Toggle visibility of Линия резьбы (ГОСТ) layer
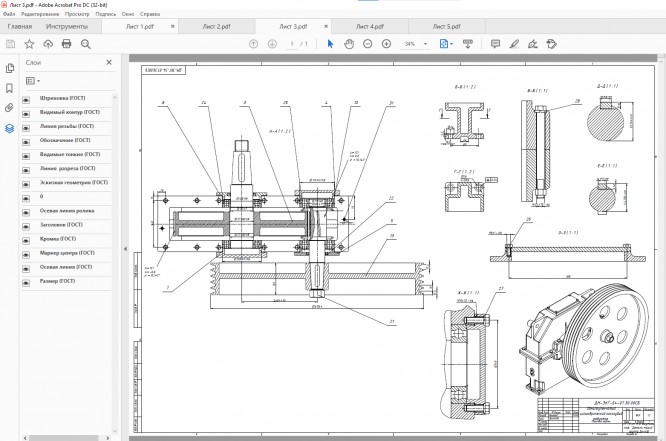This screenshot has width=666, height=441. click(x=26, y=127)
